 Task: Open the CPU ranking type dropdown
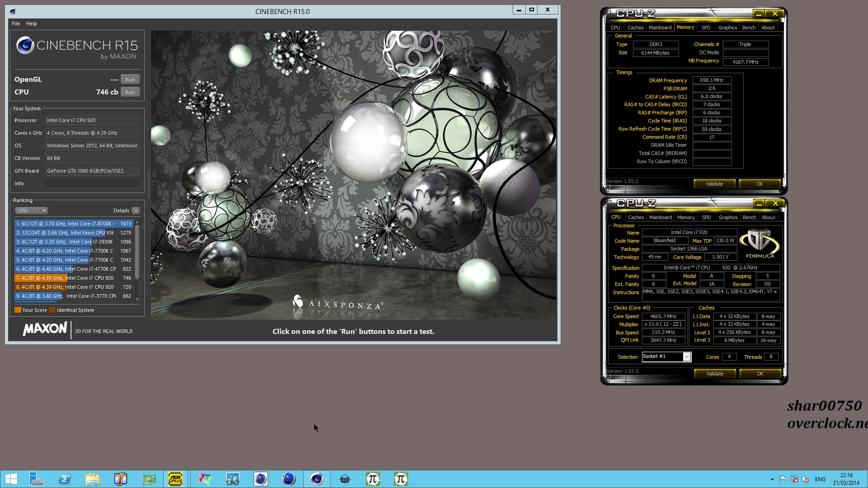click(31, 211)
